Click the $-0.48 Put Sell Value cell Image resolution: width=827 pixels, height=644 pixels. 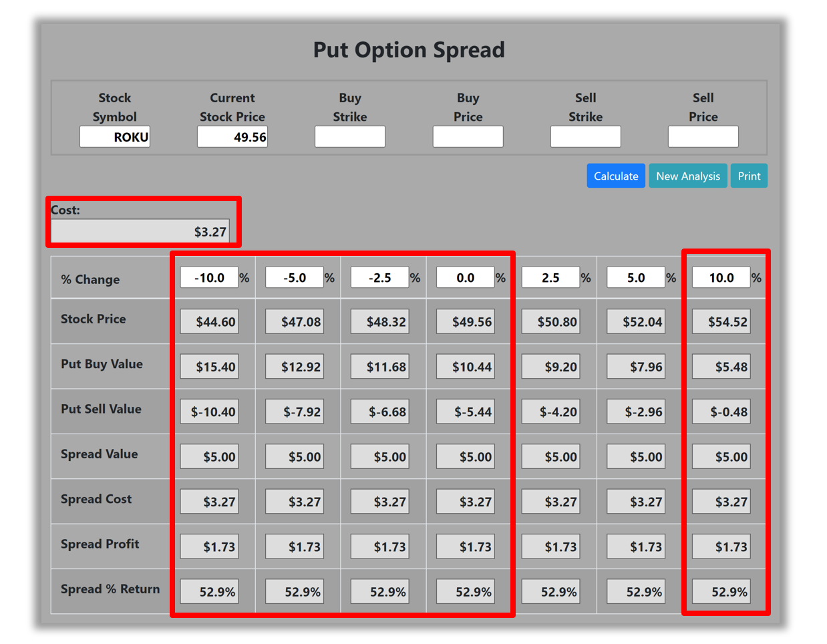721,412
